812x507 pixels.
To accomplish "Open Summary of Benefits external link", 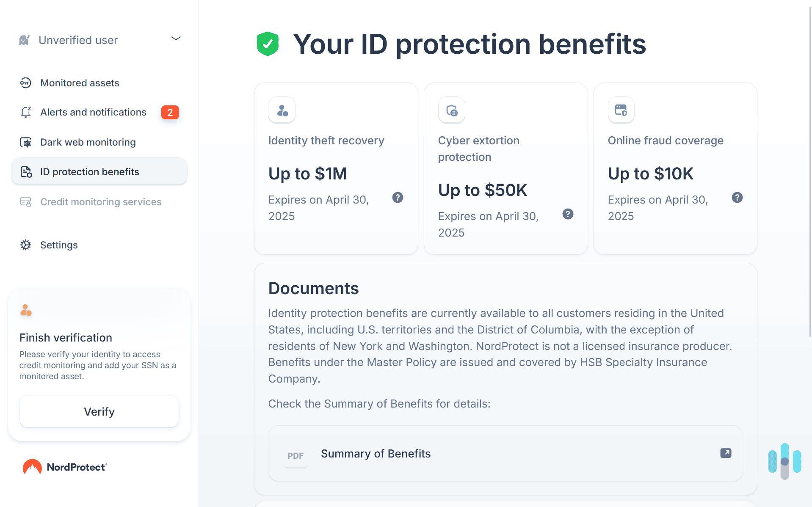I will point(726,453).
